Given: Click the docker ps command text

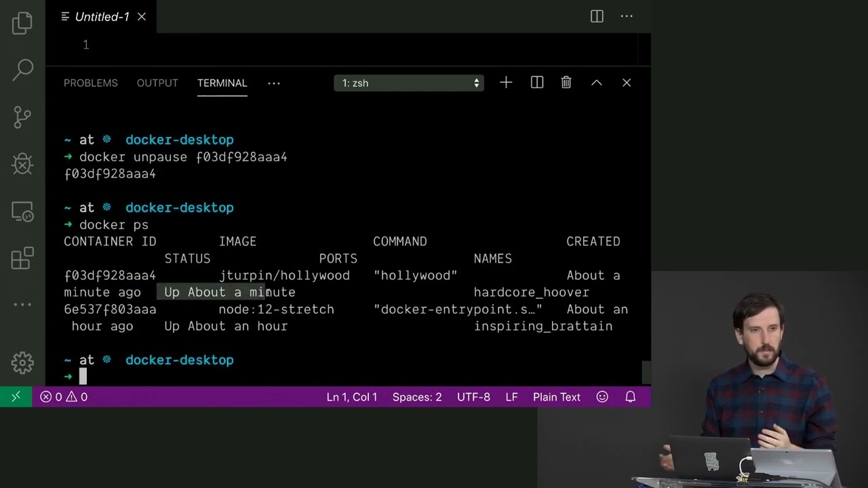Looking at the screenshot, I should click(114, 224).
